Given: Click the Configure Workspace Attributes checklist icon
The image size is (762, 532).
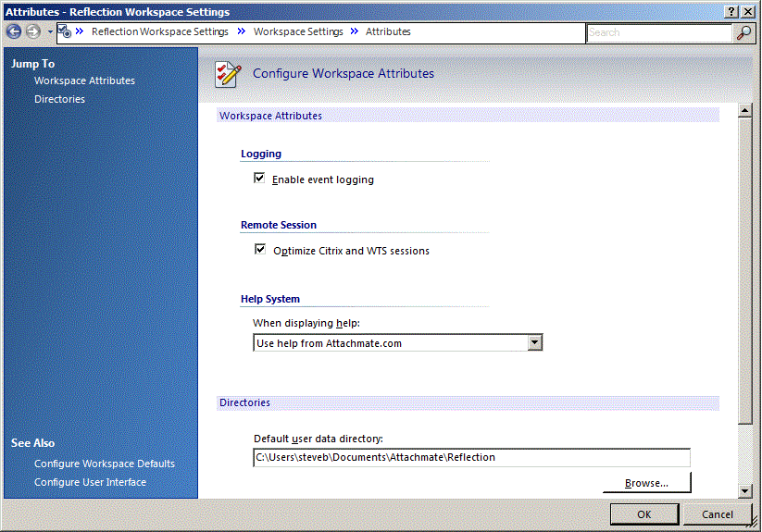Looking at the screenshot, I should pyautogui.click(x=228, y=74).
